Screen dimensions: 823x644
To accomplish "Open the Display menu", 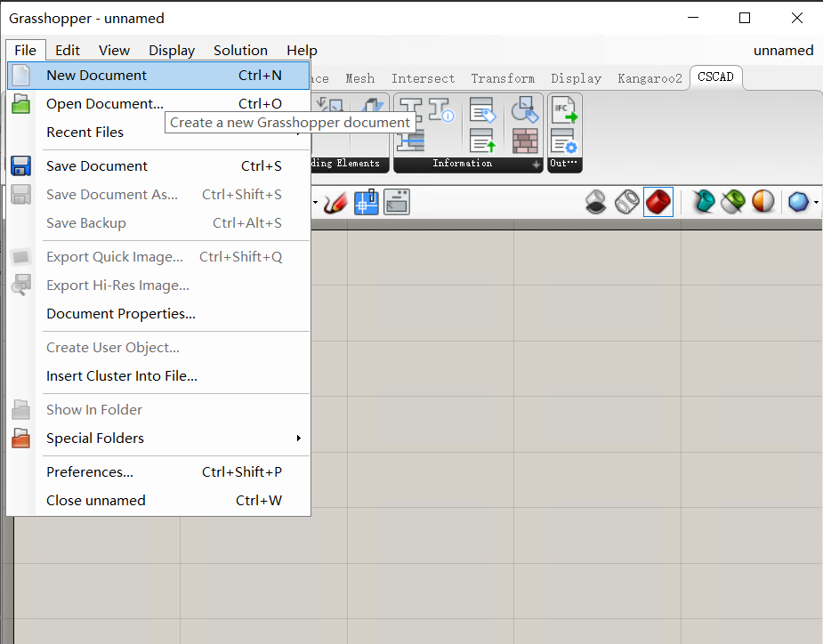I will (172, 51).
